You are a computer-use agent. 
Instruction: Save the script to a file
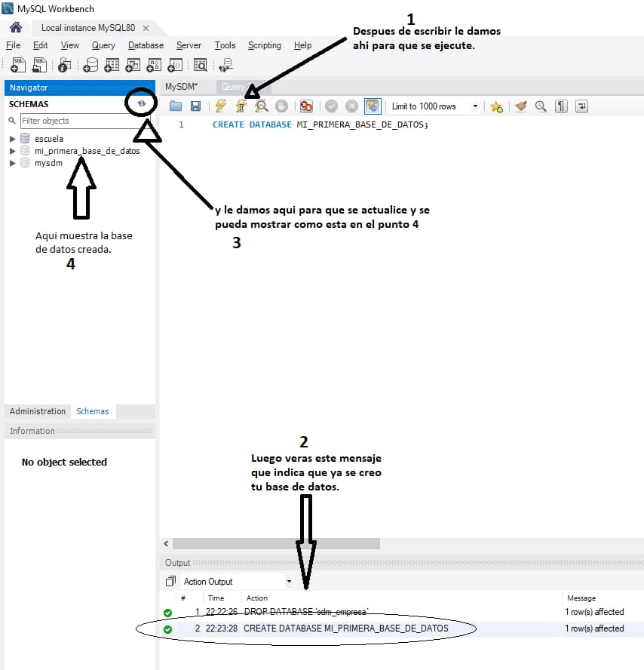click(195, 106)
